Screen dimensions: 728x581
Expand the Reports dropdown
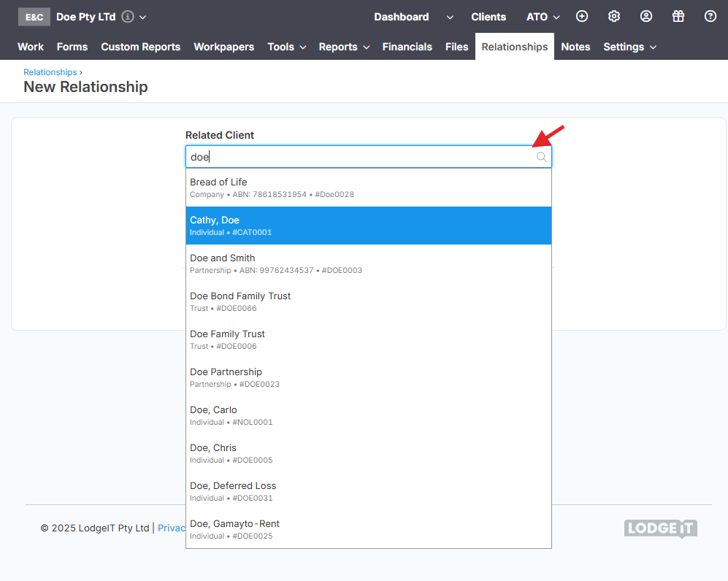(x=344, y=47)
